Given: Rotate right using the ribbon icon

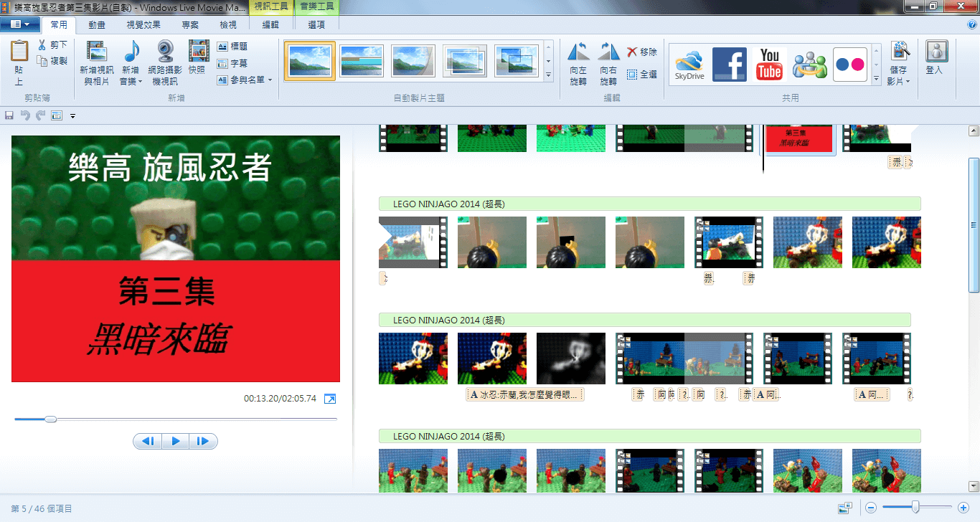Looking at the screenshot, I should tap(608, 53).
